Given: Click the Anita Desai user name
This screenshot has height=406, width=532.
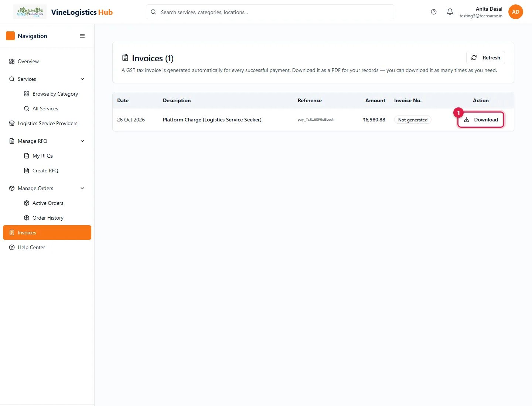Looking at the screenshot, I should click(x=489, y=9).
